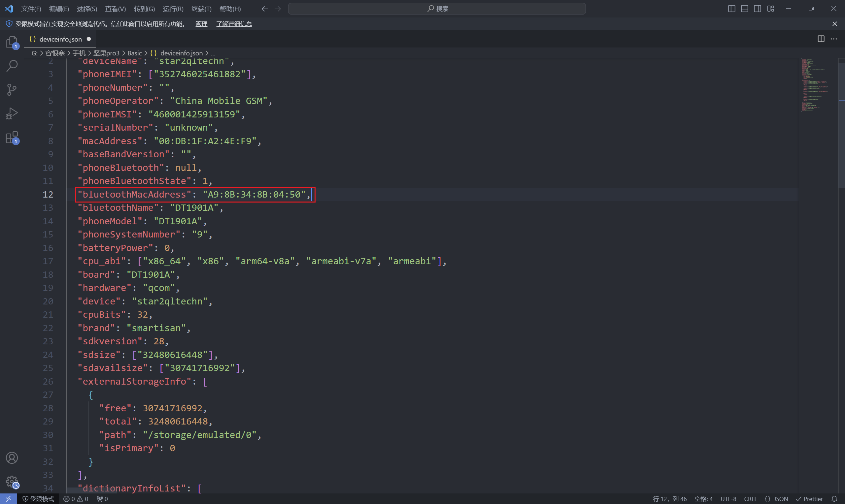Go back in navigation history
845x504 pixels.
[x=265, y=9]
